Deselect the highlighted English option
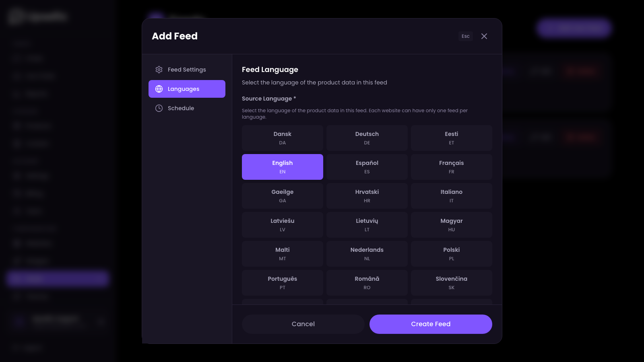 point(282,167)
